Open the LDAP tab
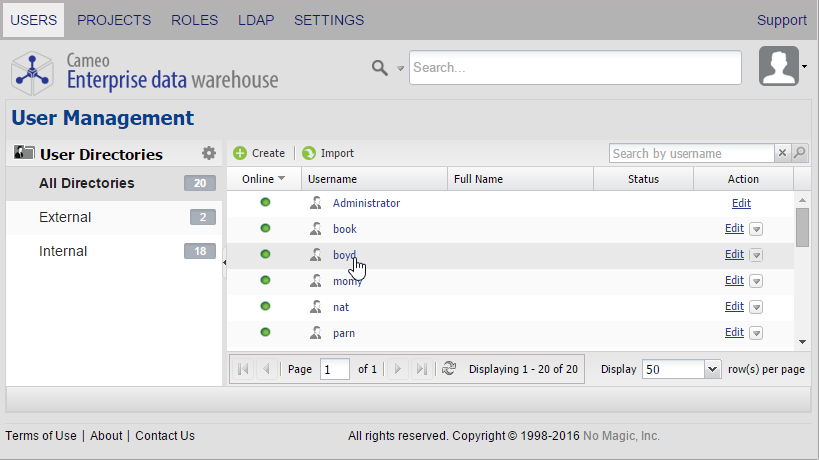The image size is (819, 460). pyautogui.click(x=256, y=20)
